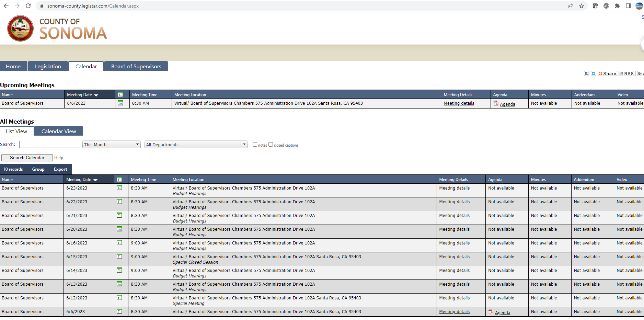The height and width of the screenshot is (320, 644).
Task: Sort by Meeting Date in All Meetings table
Action: point(79,180)
